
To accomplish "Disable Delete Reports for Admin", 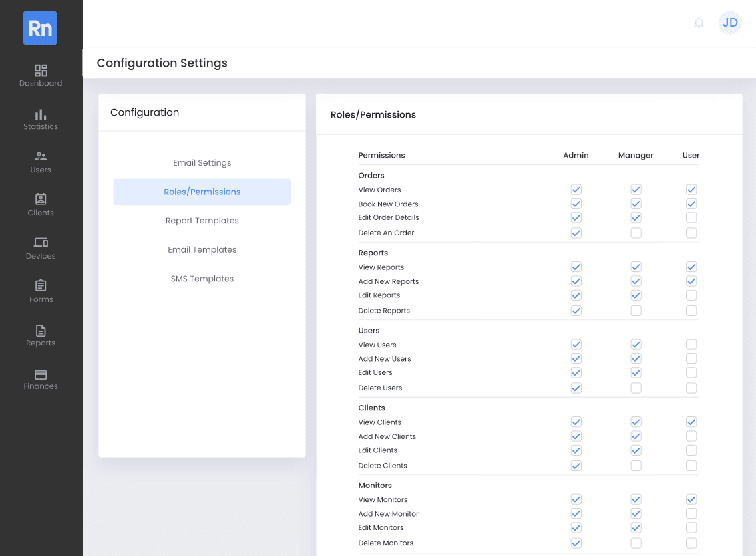I will pos(576,311).
